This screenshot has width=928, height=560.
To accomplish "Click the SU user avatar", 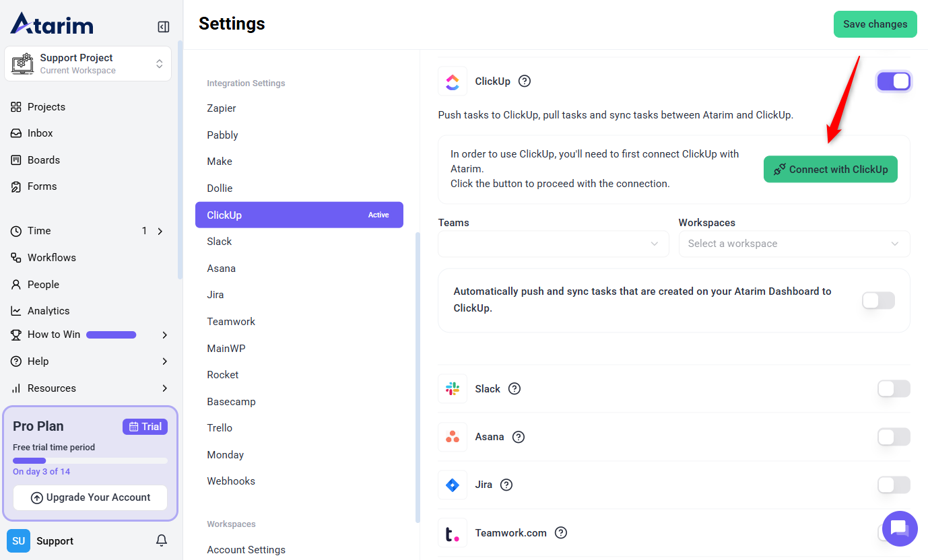I will [x=18, y=541].
